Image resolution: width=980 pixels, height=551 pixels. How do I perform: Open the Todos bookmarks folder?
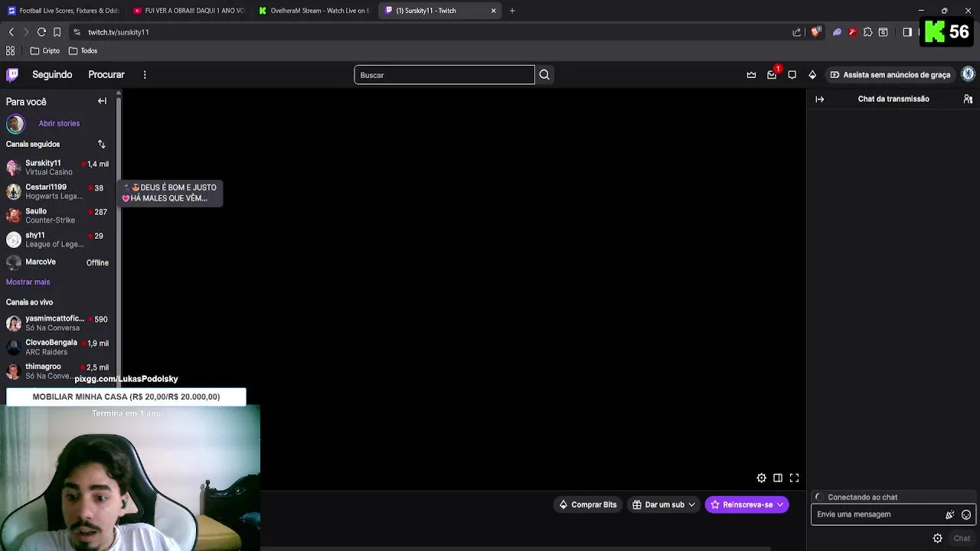pos(83,51)
